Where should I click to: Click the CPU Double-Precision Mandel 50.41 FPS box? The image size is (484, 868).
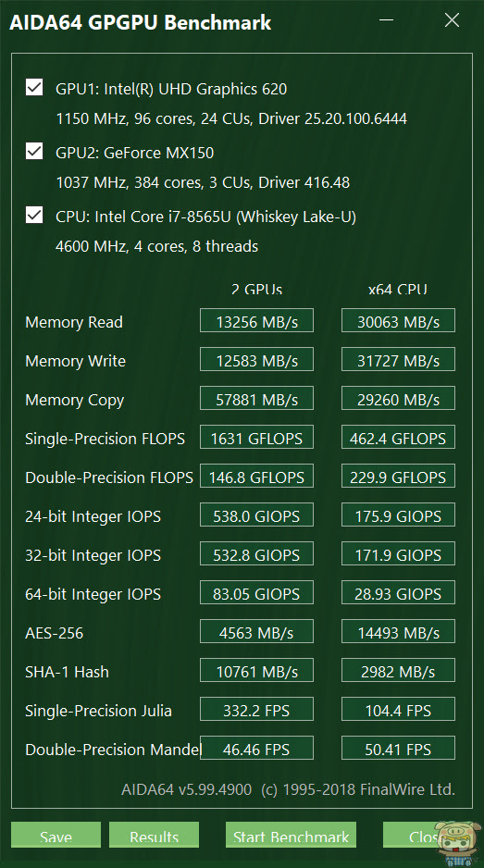[x=398, y=748]
